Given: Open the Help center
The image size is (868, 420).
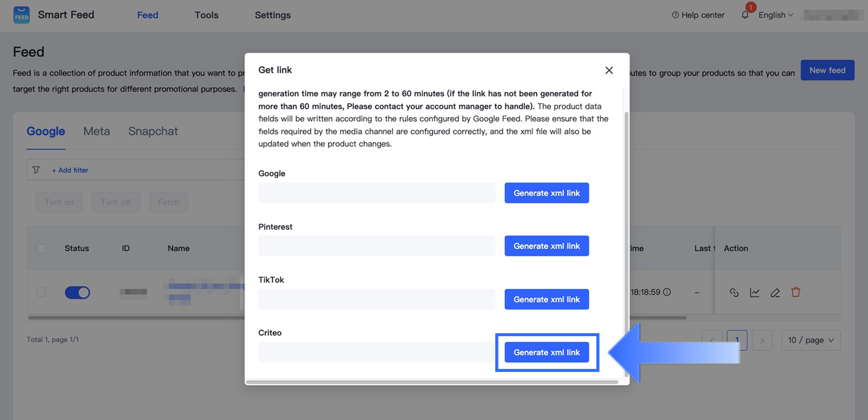Looking at the screenshot, I should point(698,15).
